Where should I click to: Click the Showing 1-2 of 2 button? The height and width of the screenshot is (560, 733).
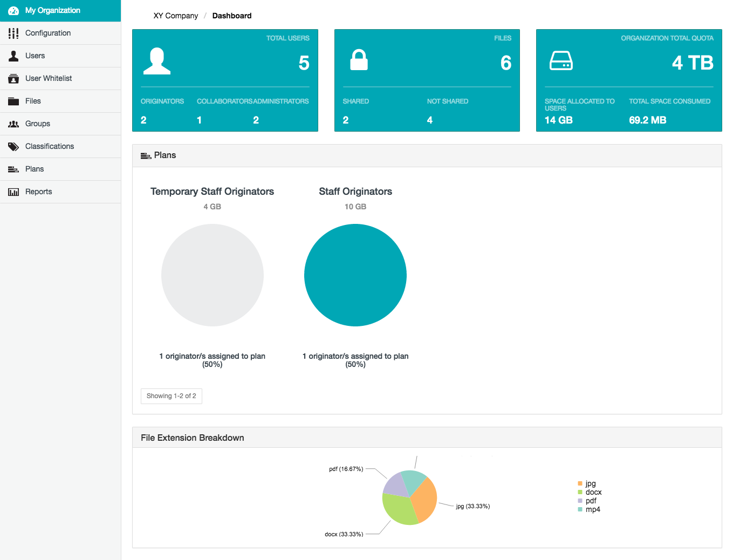[x=171, y=396]
